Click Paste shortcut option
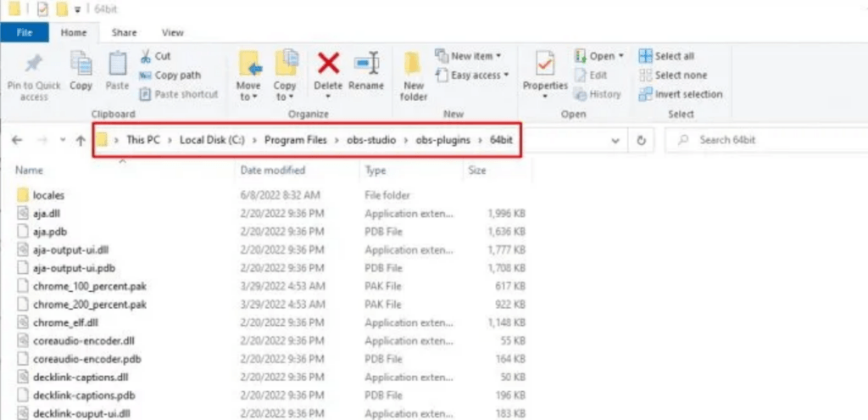Image resolution: width=868 pixels, height=420 pixels. click(x=179, y=94)
